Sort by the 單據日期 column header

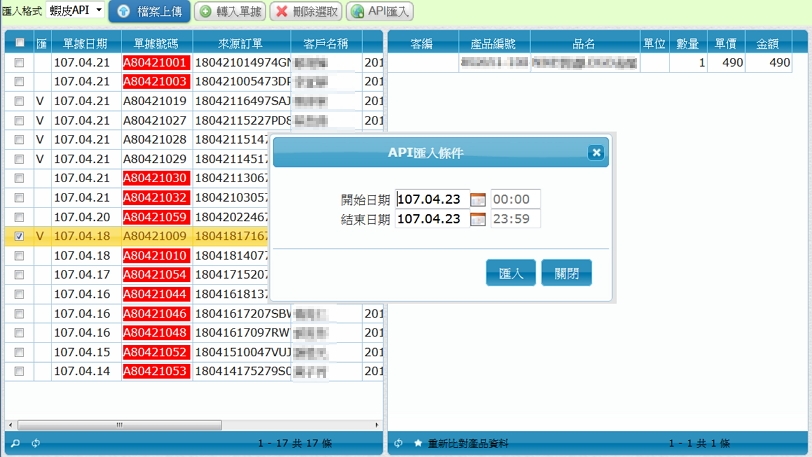coord(85,43)
